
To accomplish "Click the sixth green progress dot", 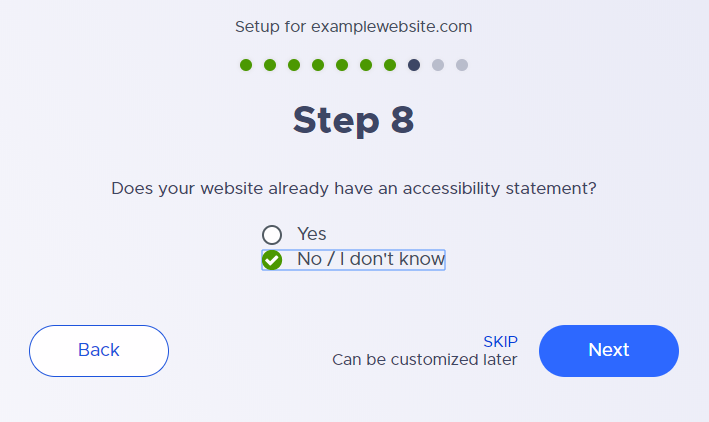I will coord(366,65).
